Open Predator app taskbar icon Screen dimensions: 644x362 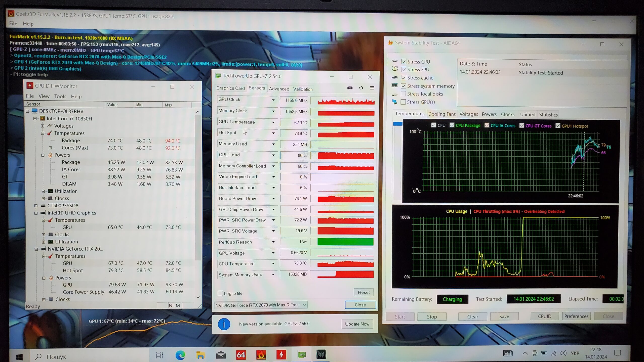pos(321,354)
